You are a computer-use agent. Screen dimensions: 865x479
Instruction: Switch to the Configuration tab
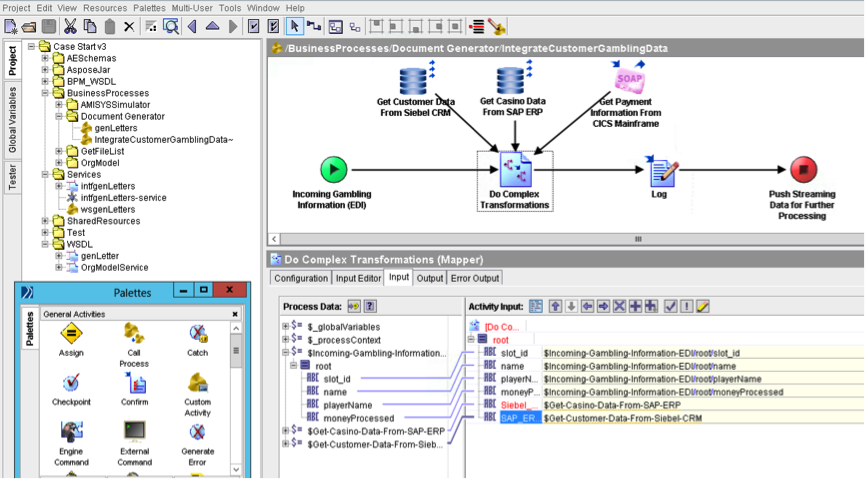click(301, 278)
